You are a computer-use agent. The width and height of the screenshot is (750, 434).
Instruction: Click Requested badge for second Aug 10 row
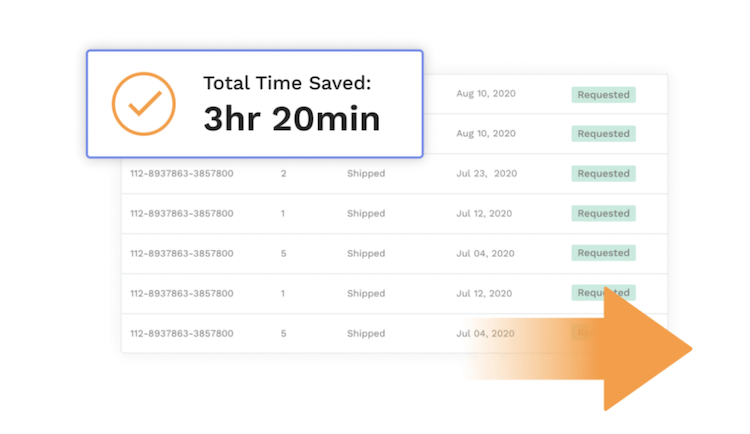click(603, 134)
